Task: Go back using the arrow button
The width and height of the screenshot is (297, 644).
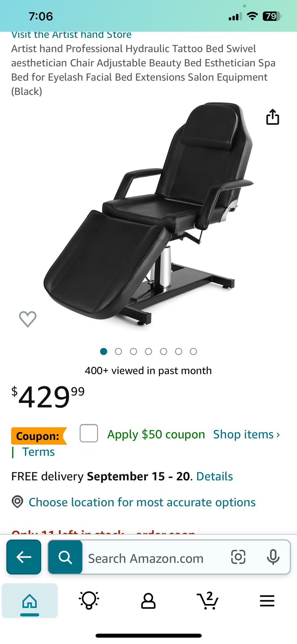Action: tap(24, 557)
